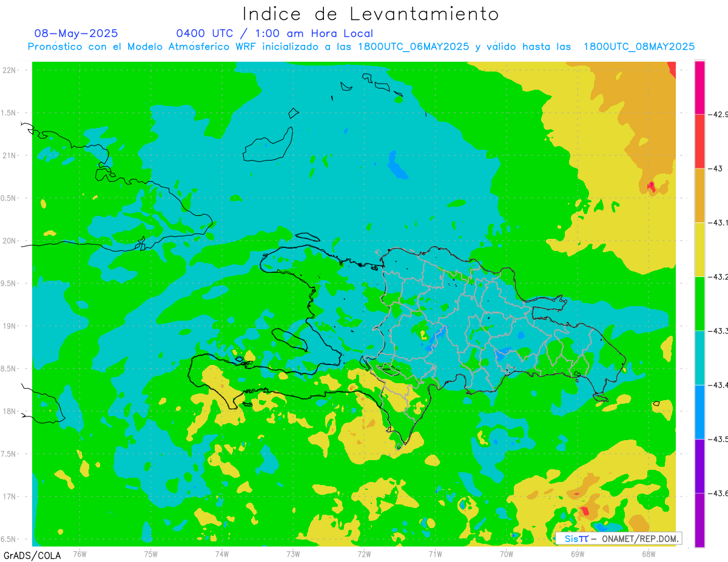Click the red swatch between -42.9 and -43
728x562 pixels.
click(699, 141)
